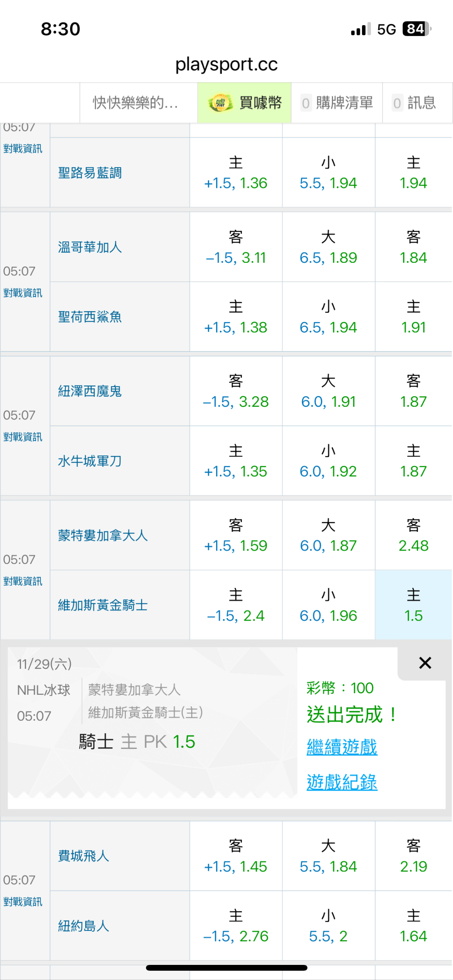Close the bet confirmation popup
The image size is (453, 980).
(x=425, y=663)
